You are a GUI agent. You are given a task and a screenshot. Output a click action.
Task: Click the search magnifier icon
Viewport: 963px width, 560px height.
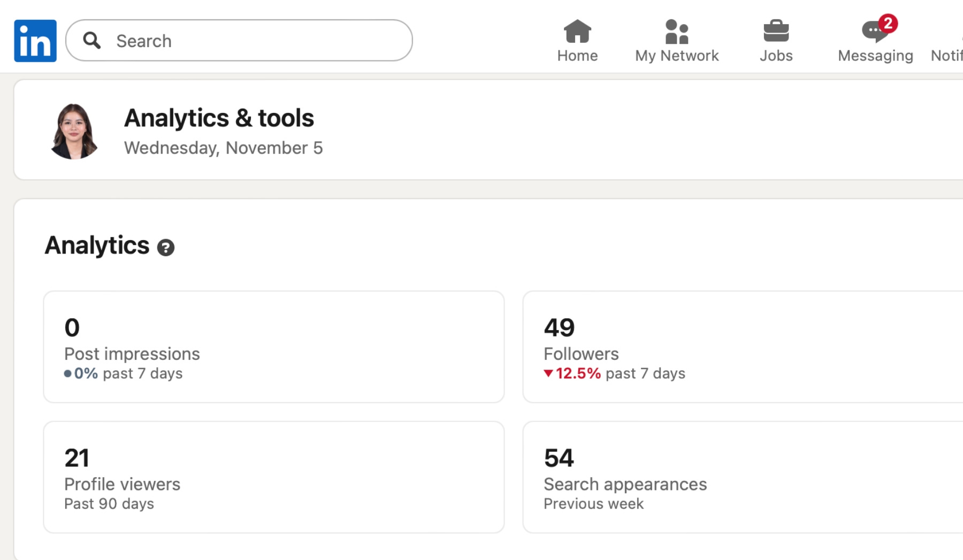click(x=92, y=40)
